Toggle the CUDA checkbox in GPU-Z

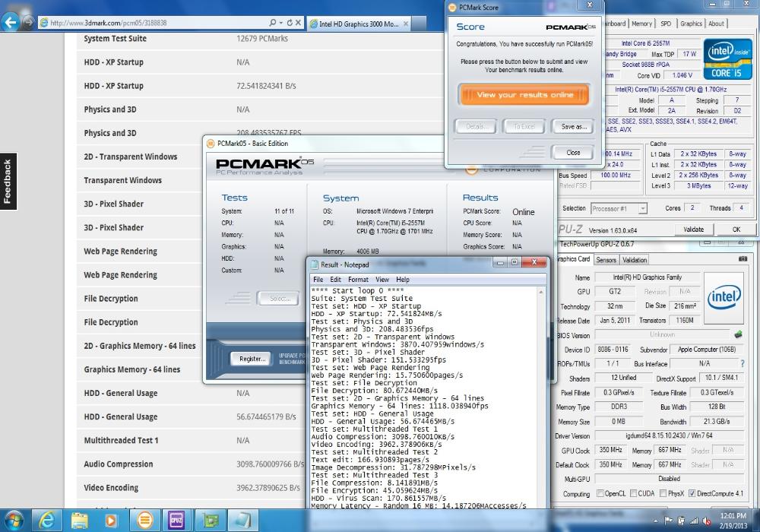(x=633, y=494)
